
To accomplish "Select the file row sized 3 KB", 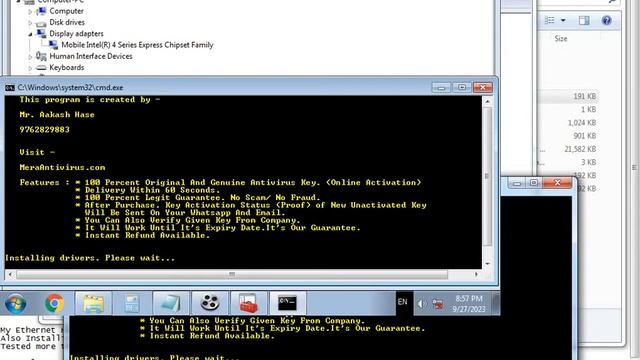I will click(568, 162).
